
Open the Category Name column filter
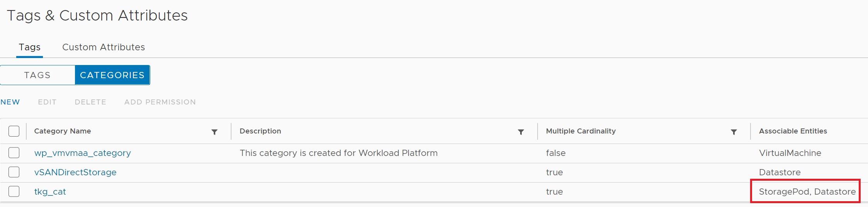[214, 132]
